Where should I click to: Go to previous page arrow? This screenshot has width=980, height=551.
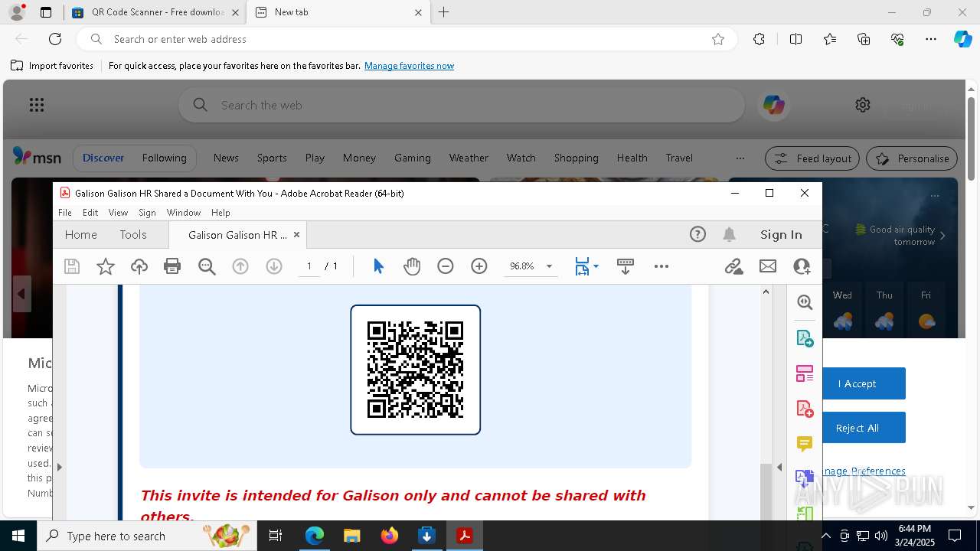[x=240, y=266]
